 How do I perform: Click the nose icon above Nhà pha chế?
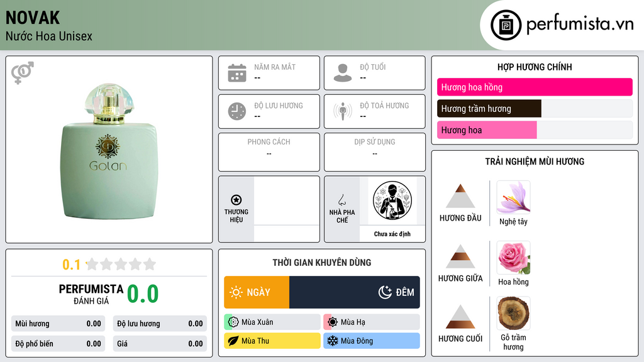click(x=341, y=200)
